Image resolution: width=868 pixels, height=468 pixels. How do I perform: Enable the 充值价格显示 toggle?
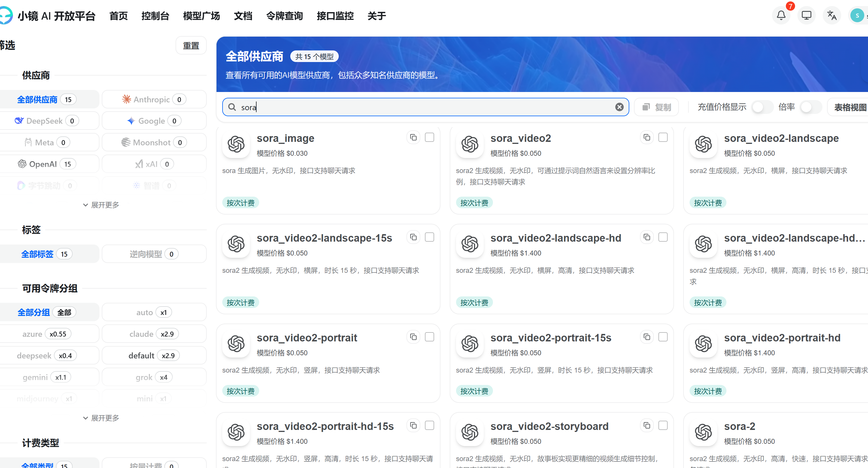click(762, 107)
